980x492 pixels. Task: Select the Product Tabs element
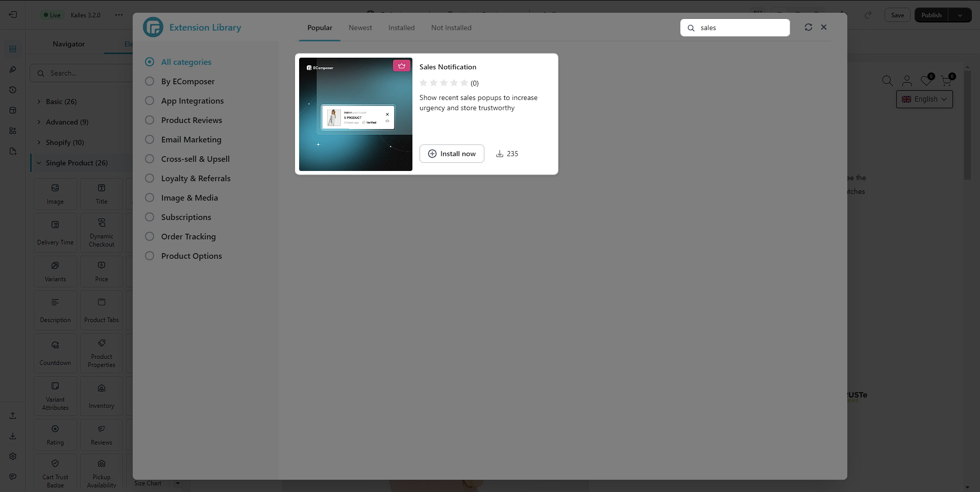[102, 310]
